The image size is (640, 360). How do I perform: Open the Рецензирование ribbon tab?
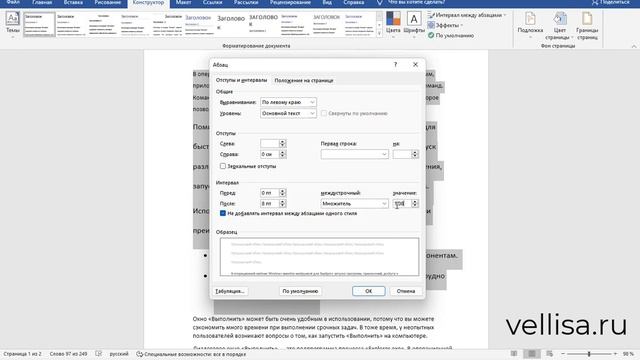[290, 2]
